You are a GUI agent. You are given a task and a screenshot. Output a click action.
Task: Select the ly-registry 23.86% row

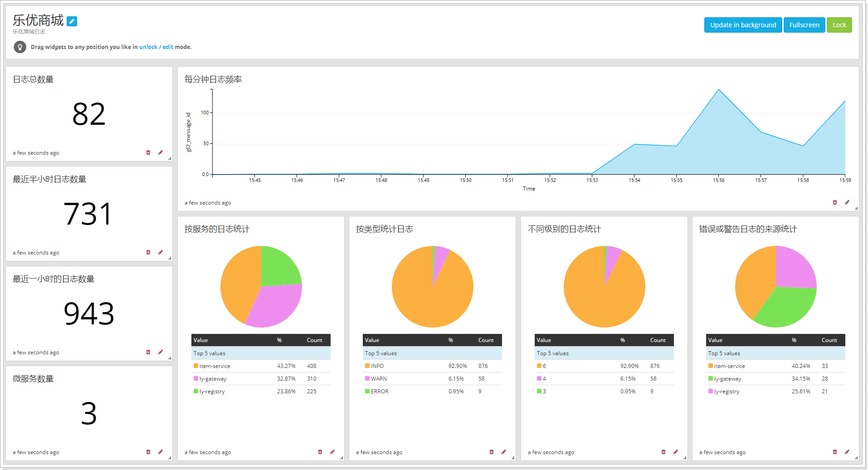tap(261, 392)
